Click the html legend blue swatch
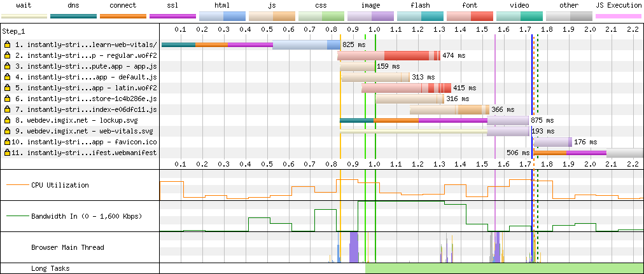This screenshot has height=274, width=644. point(222,17)
